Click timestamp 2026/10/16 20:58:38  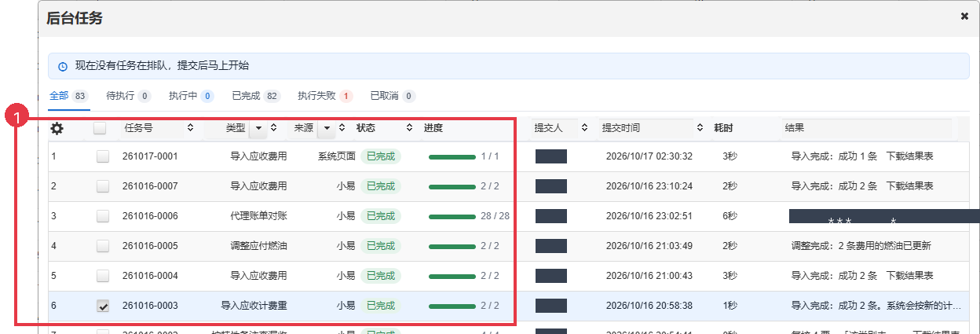point(649,306)
